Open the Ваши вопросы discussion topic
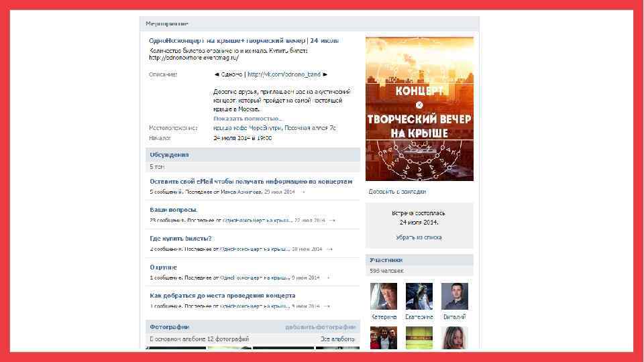 point(173,210)
